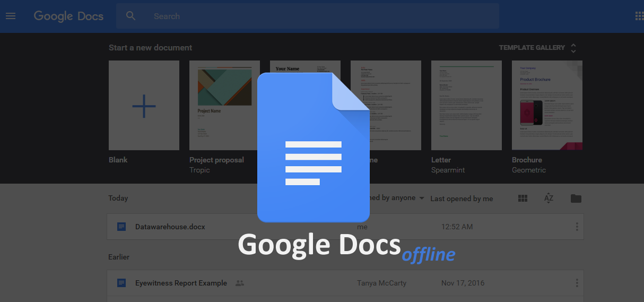Switch to grid view
Screen dimensions: 644x302
(x=523, y=199)
